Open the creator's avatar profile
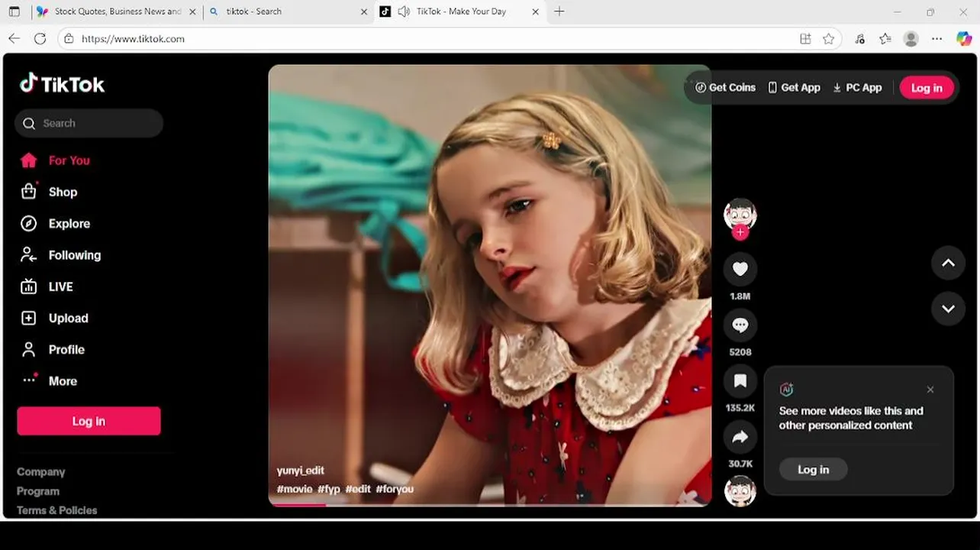Image resolution: width=980 pixels, height=550 pixels. point(740,214)
